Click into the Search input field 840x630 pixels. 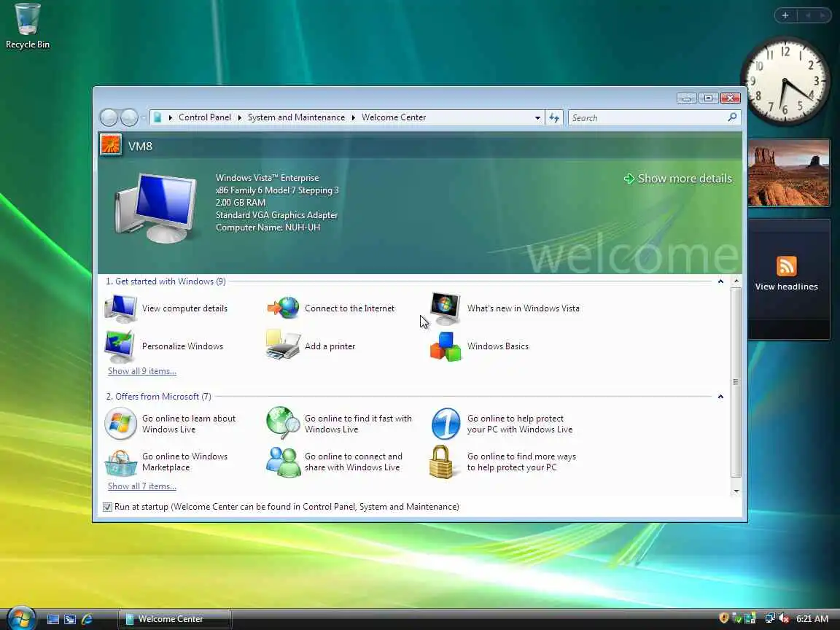tap(648, 117)
